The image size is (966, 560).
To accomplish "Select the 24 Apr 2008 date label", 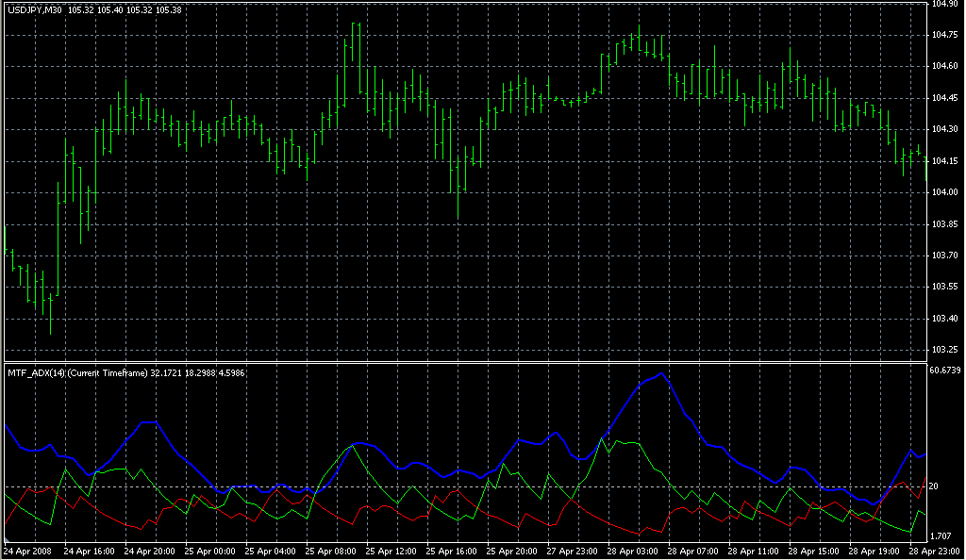I will click(x=27, y=550).
